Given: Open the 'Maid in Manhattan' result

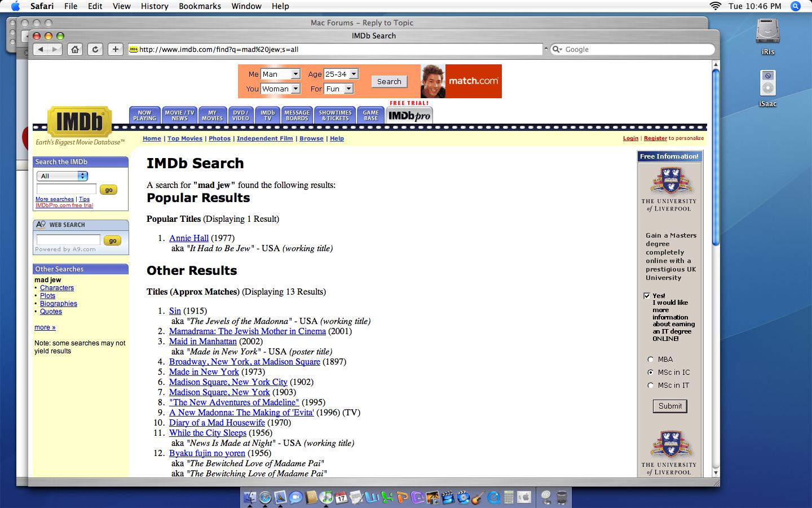Looking at the screenshot, I should 203,341.
